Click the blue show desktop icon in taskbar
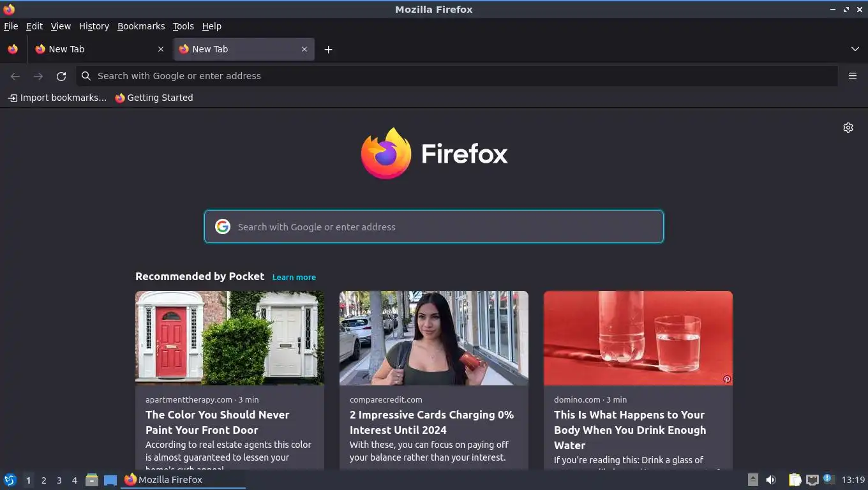 (110, 480)
